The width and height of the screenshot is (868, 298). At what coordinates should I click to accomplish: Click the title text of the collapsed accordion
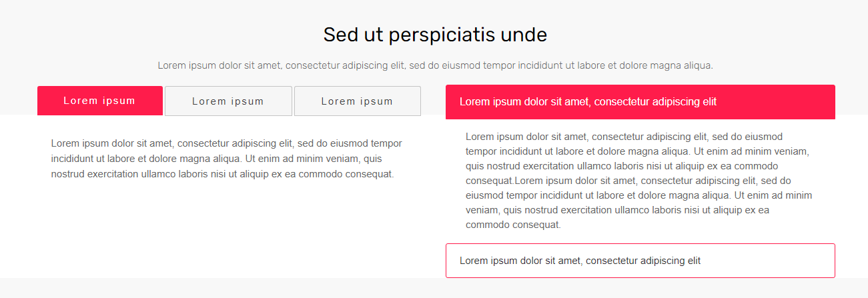(580, 261)
